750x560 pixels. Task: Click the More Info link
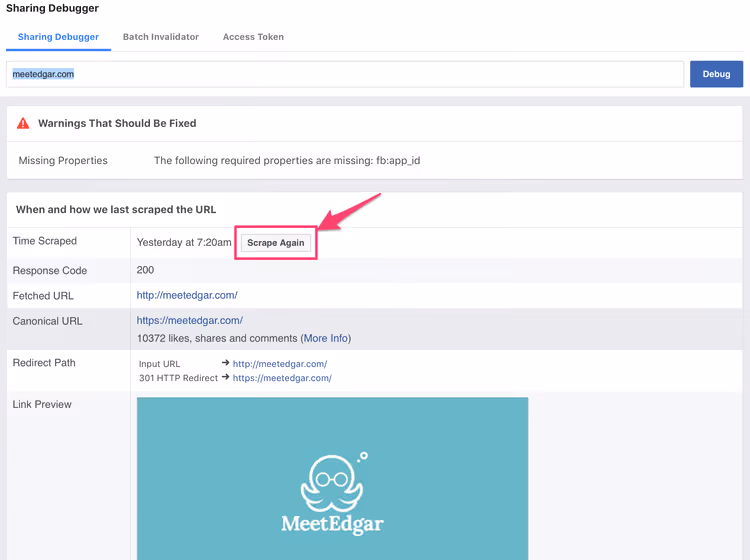pyautogui.click(x=326, y=338)
